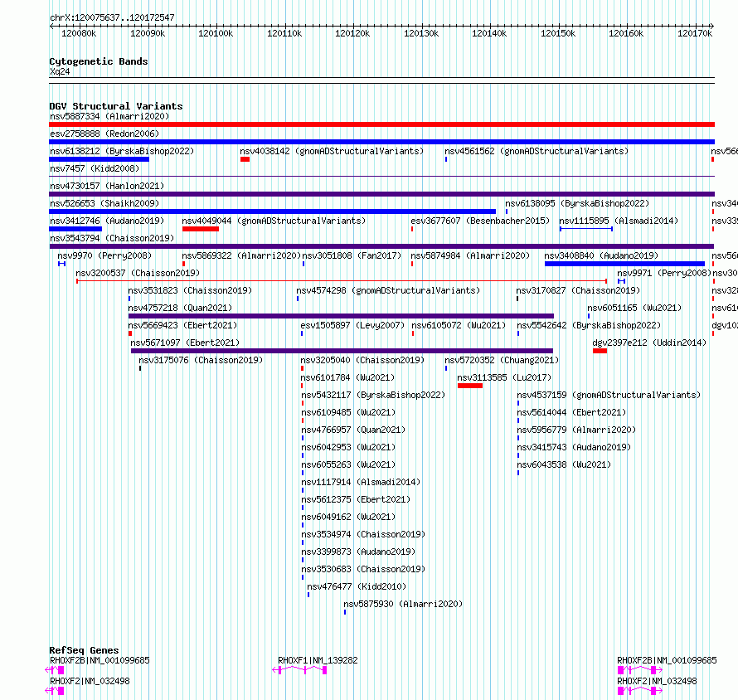Click right-side RHOXF2|NM_032498 gene glyph
This screenshot has height=700, width=738.
pos(639,691)
